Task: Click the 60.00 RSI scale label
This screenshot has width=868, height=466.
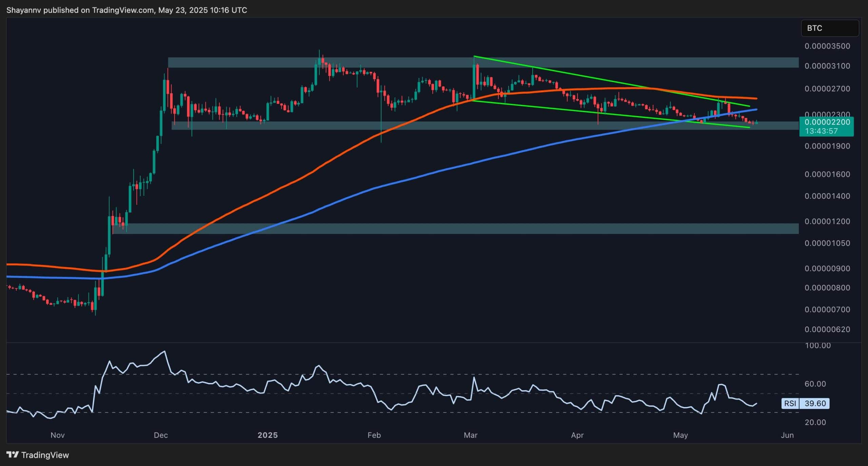Action: click(815, 384)
